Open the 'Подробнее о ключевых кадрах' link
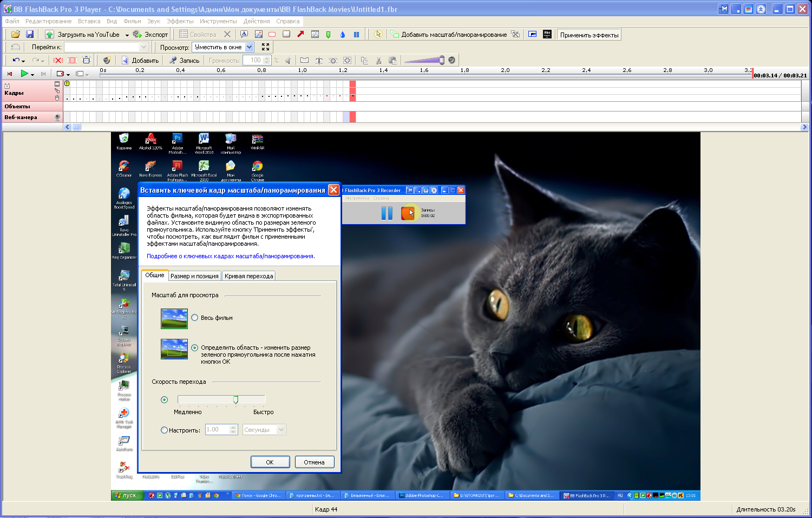The height and width of the screenshot is (518, 812). click(231, 257)
